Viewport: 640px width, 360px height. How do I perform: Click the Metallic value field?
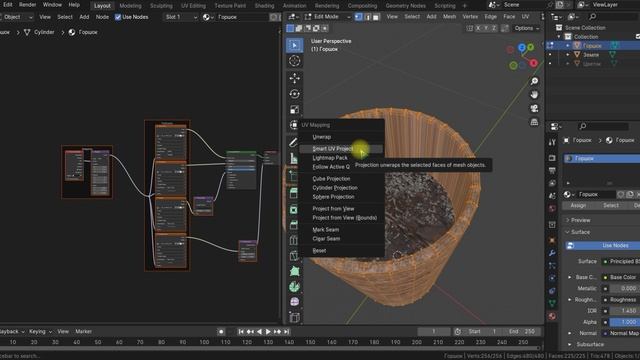click(x=624, y=288)
